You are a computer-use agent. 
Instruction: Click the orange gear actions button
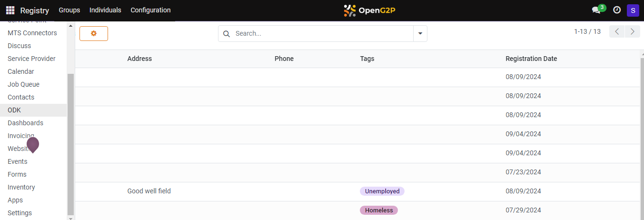(94, 33)
